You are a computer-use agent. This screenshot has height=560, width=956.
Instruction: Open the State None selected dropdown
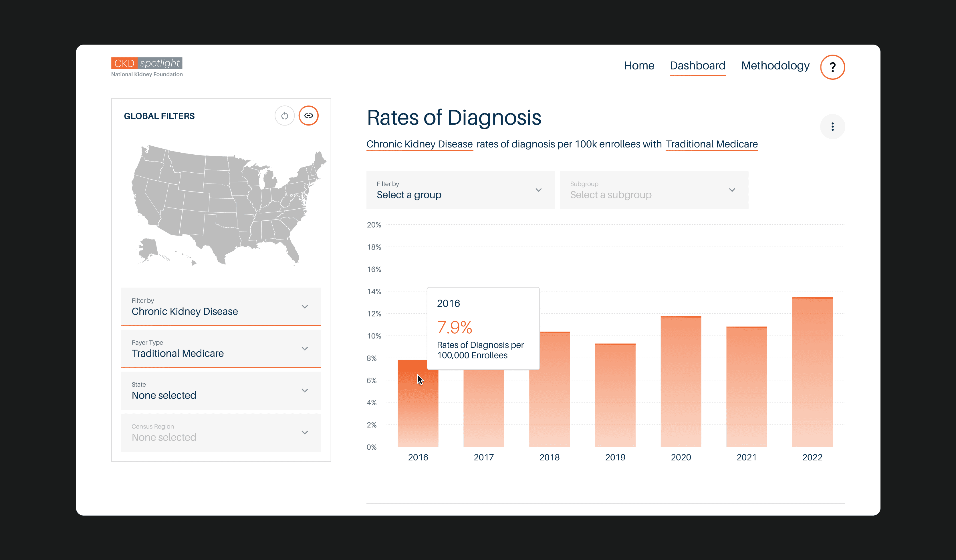[221, 390]
